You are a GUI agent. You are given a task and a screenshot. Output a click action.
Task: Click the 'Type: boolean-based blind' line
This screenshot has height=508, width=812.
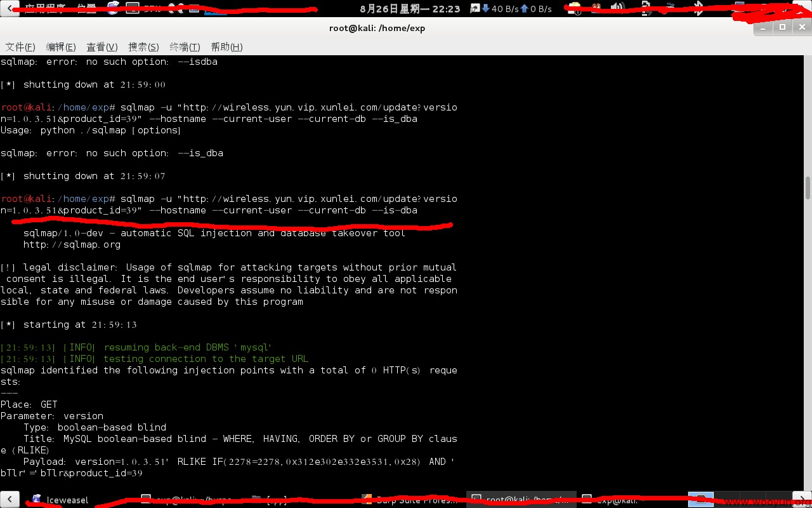point(95,427)
